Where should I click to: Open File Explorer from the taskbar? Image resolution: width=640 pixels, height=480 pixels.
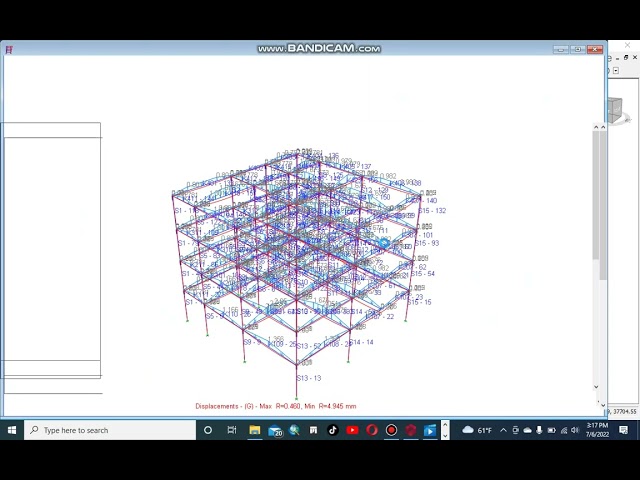click(x=255, y=430)
